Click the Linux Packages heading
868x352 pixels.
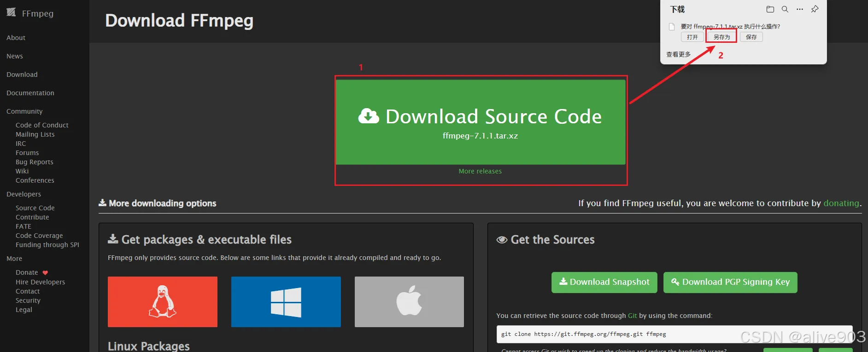click(149, 346)
